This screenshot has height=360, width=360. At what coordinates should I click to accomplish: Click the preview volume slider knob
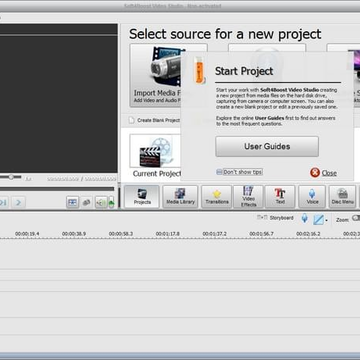click(11, 177)
